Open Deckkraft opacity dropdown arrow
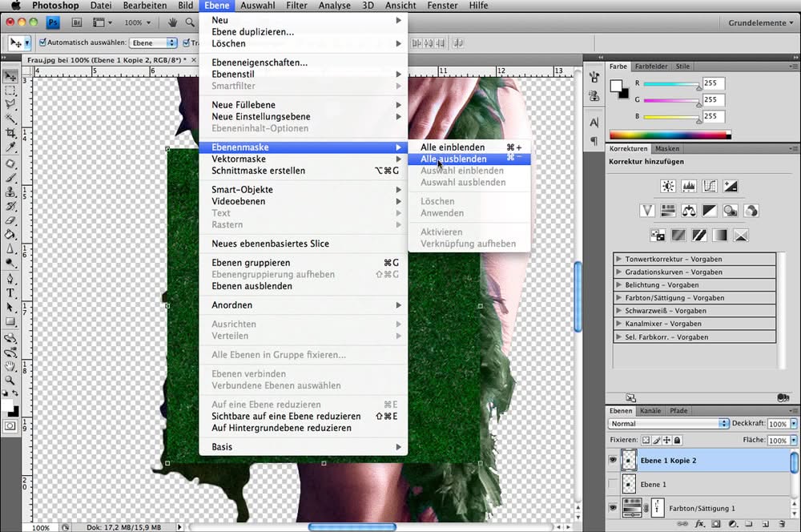 [x=794, y=424]
